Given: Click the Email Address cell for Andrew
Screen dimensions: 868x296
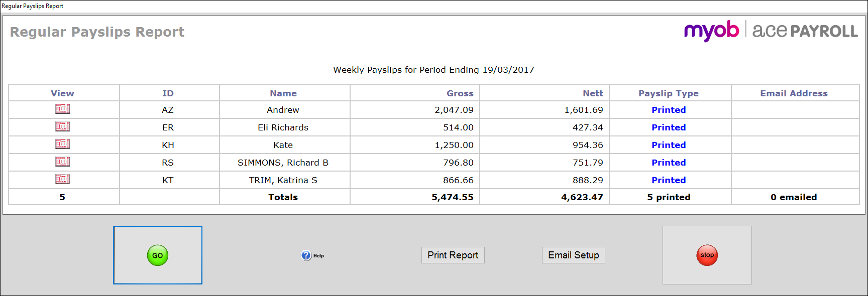Looking at the screenshot, I should click(x=794, y=110).
